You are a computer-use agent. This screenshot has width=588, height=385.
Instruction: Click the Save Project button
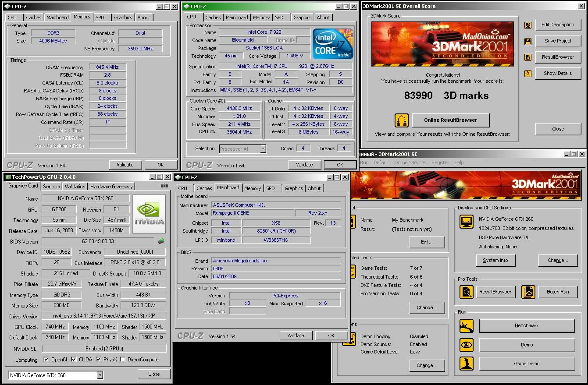tap(558, 41)
